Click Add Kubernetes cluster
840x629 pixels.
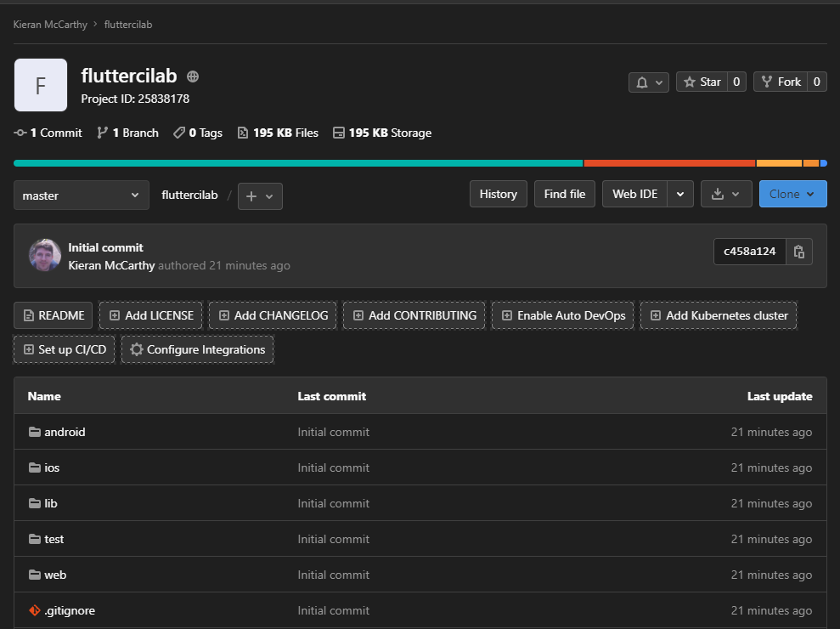coord(719,316)
